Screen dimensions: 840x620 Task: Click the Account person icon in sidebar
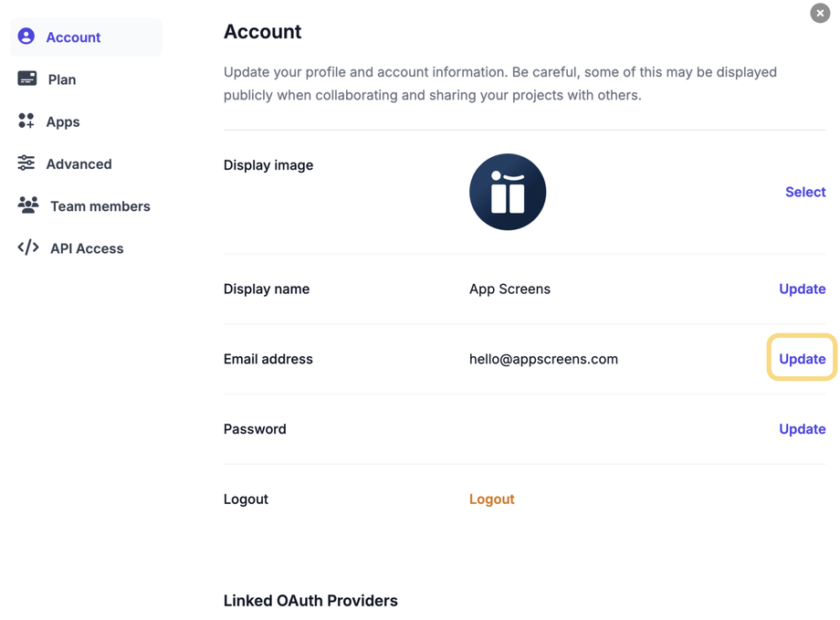coord(26,37)
